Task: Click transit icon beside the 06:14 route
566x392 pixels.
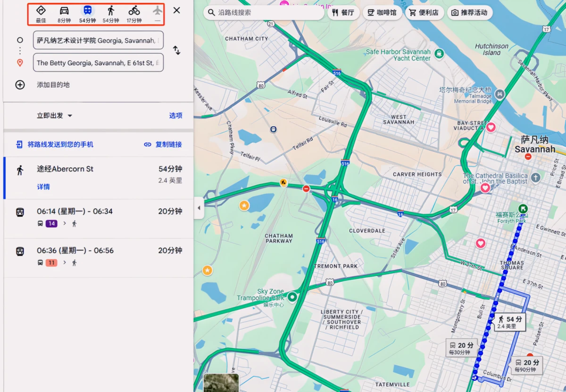Action: (20, 212)
